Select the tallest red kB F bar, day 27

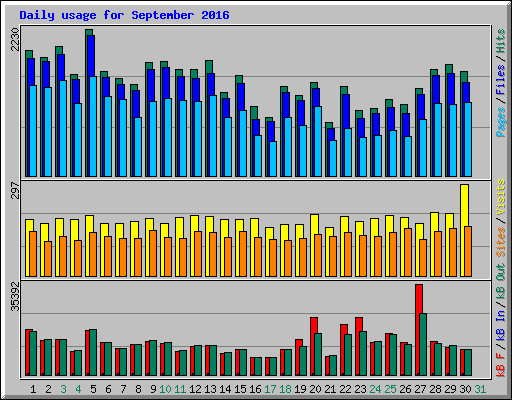coord(419,330)
